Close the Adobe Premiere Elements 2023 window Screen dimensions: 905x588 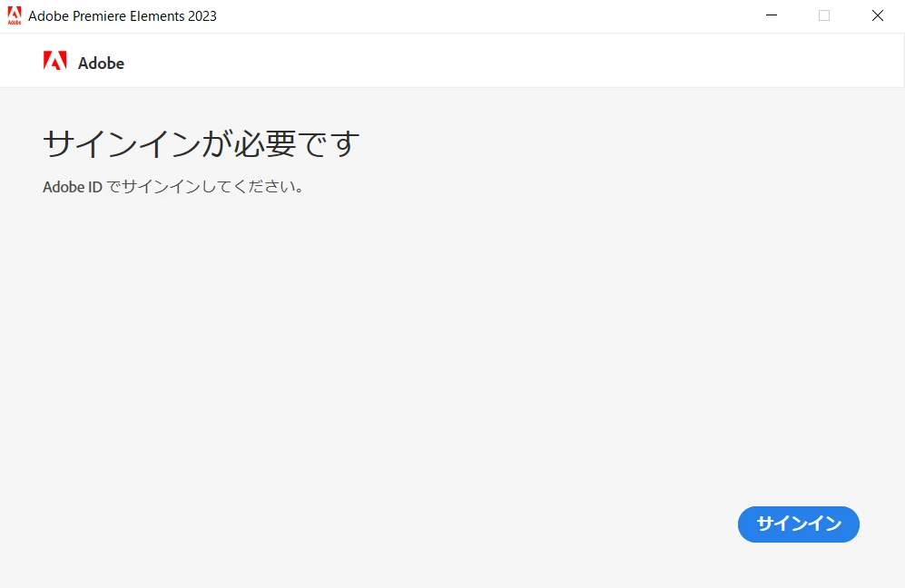pos(877,15)
